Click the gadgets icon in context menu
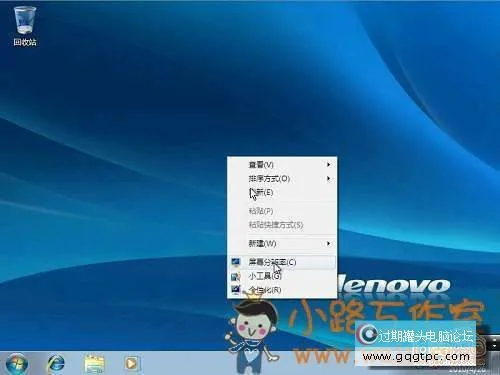The image size is (500, 375). click(236, 276)
